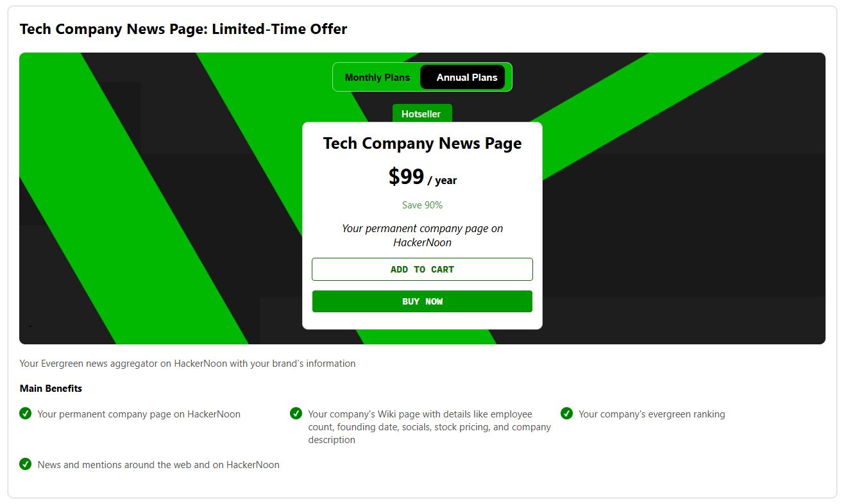Click the Save 90% discount label
This screenshot has width=848, height=504.
[422, 205]
